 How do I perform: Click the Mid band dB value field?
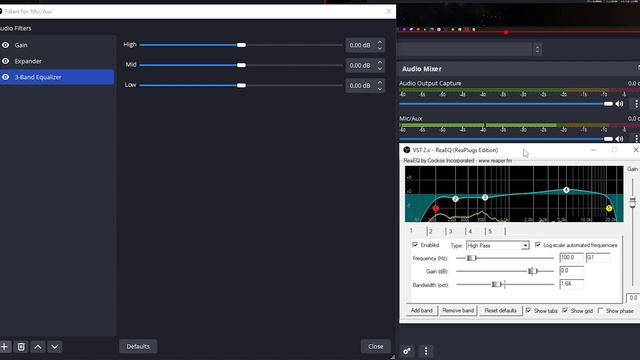click(360, 65)
